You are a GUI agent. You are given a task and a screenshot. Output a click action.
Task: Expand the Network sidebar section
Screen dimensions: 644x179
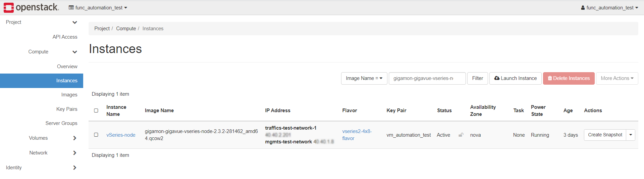tap(74, 153)
